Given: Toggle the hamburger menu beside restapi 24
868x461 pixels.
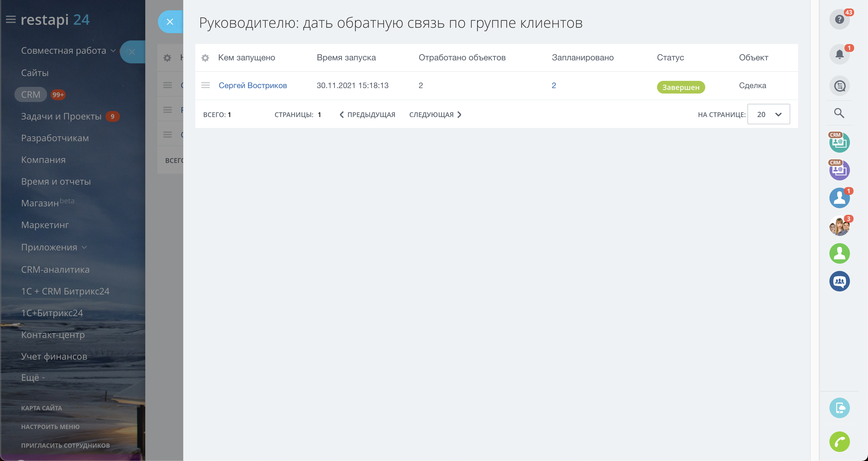Looking at the screenshot, I should 11,20.
